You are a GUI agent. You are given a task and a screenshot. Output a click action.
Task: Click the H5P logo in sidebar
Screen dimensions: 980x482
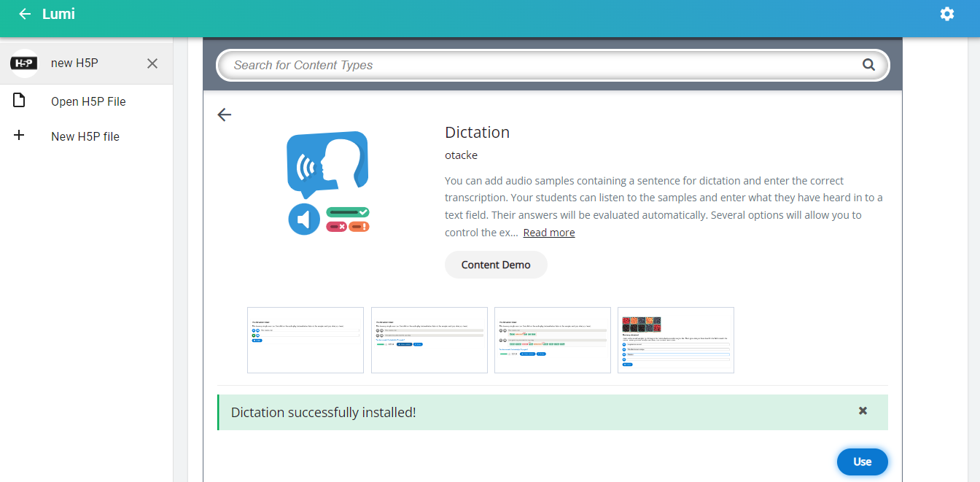(24, 63)
